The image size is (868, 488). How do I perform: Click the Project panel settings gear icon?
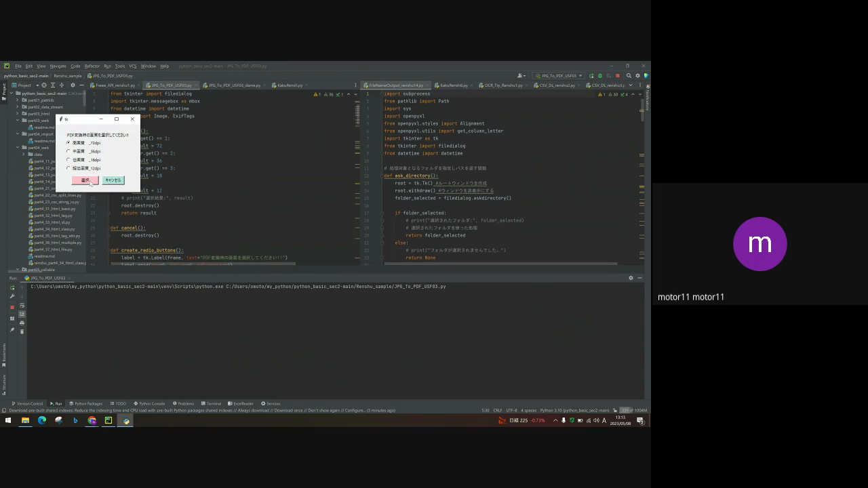(73, 85)
